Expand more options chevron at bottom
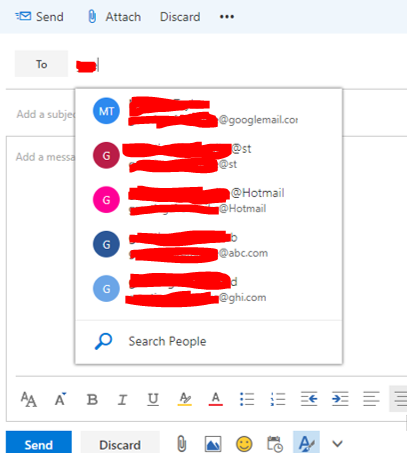This screenshot has height=453, width=407. (337, 444)
